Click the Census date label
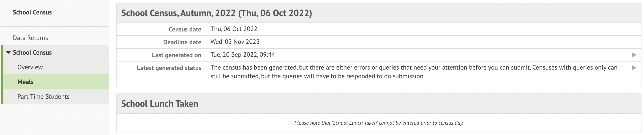This screenshot has height=135, width=644. [x=185, y=29]
